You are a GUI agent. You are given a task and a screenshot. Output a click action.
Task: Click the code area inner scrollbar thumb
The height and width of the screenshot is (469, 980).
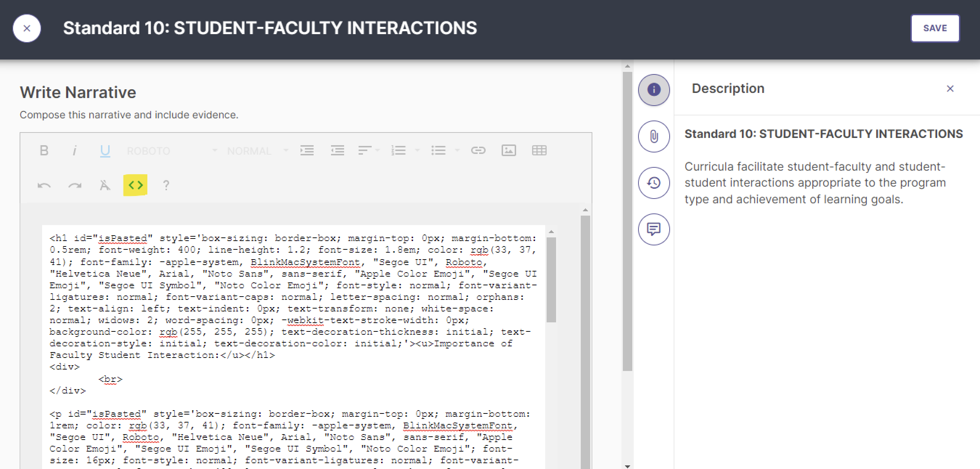point(551,280)
